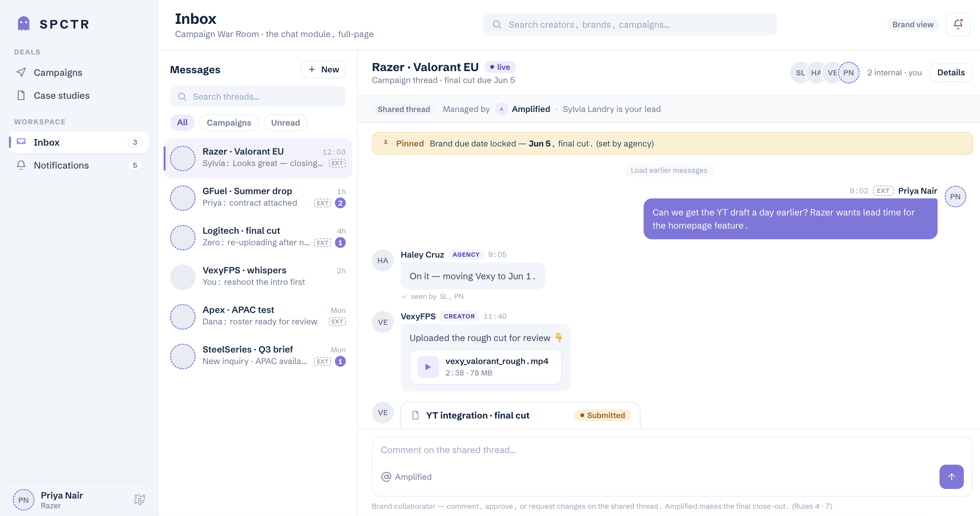Image resolution: width=980 pixels, height=516 pixels.
Task: Click the SPCTR ghost logo icon
Action: (x=24, y=24)
